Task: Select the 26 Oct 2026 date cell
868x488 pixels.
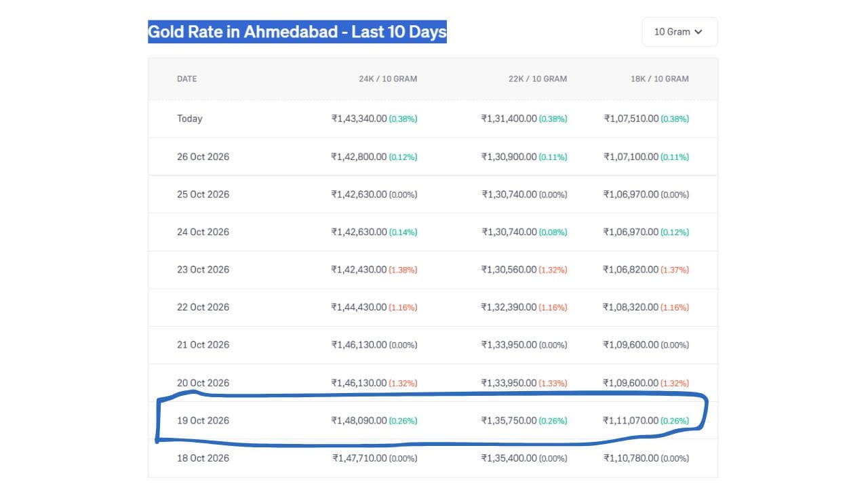Action: 203,157
